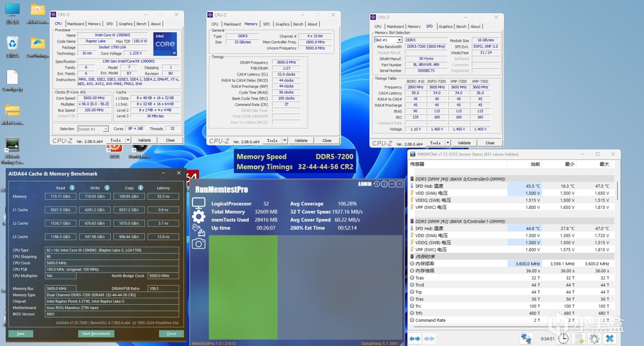Expand Tools dropdown arrow in CPU-Z Timings window
Image resolution: width=644 pixels, height=346 pixels.
coord(285,141)
